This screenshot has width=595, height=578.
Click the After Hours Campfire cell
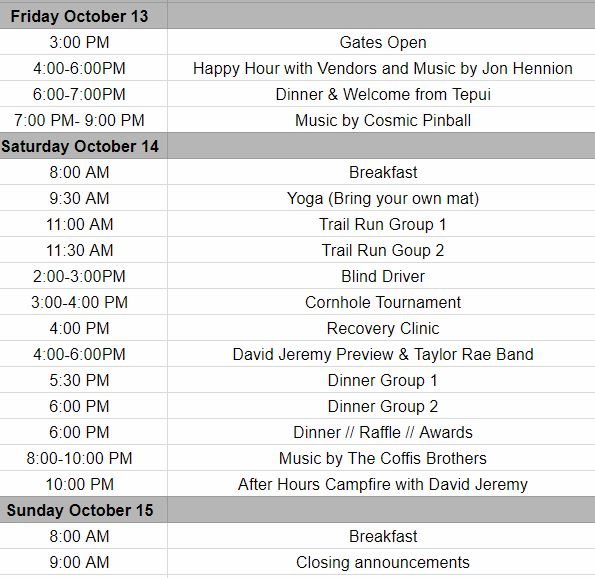coord(381,484)
